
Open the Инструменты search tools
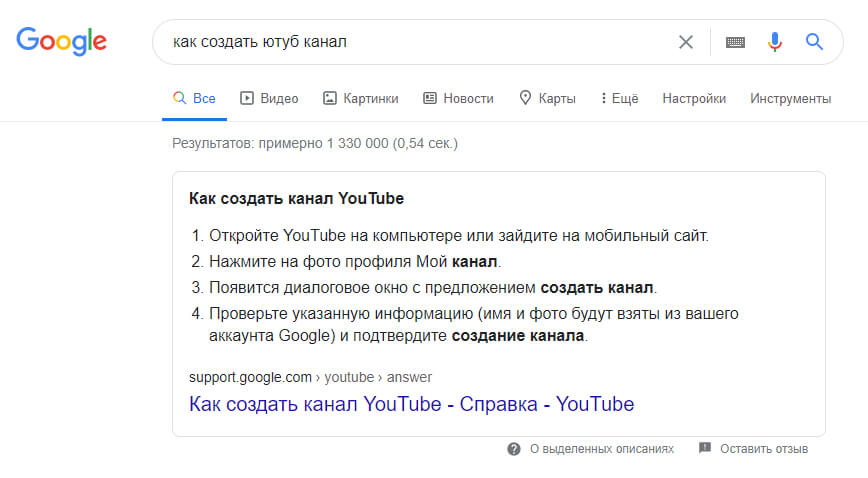pos(790,98)
